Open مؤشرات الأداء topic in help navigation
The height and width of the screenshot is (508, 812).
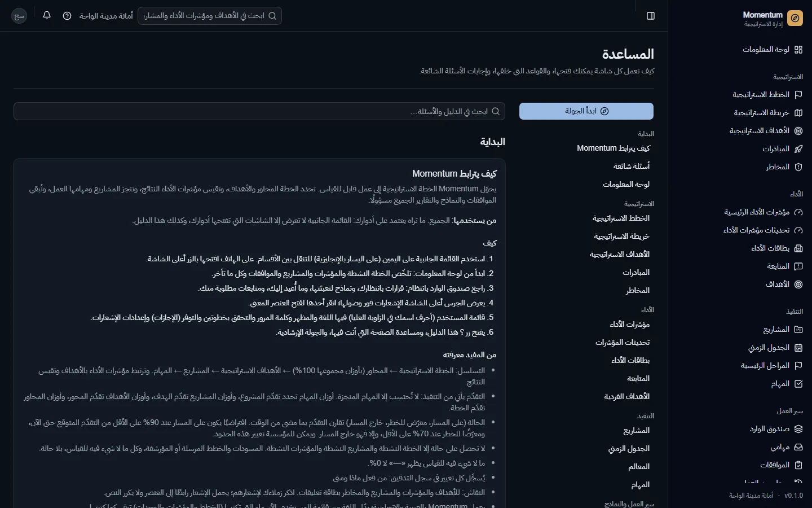pos(630,324)
